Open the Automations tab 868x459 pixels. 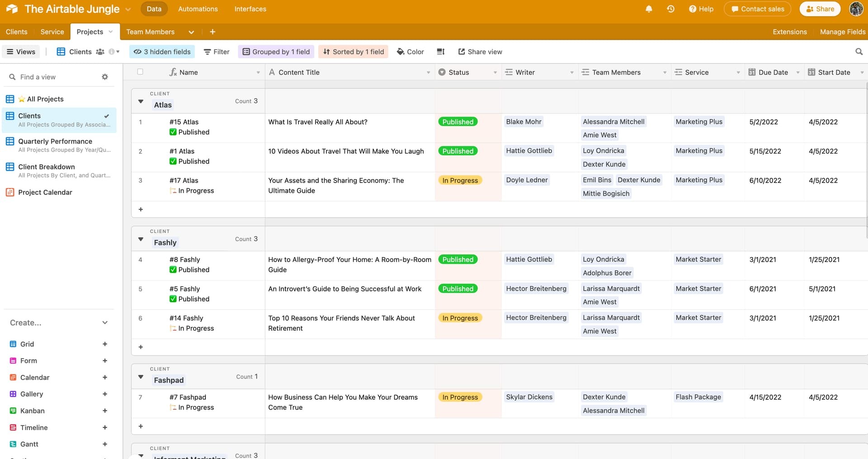(198, 9)
